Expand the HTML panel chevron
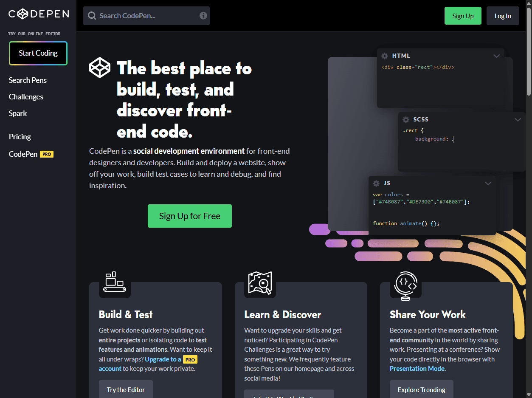Image resolution: width=532 pixels, height=398 pixels. (x=496, y=56)
